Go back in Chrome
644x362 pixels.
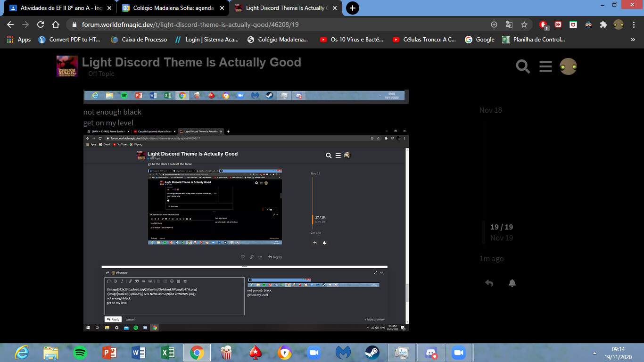10,25
